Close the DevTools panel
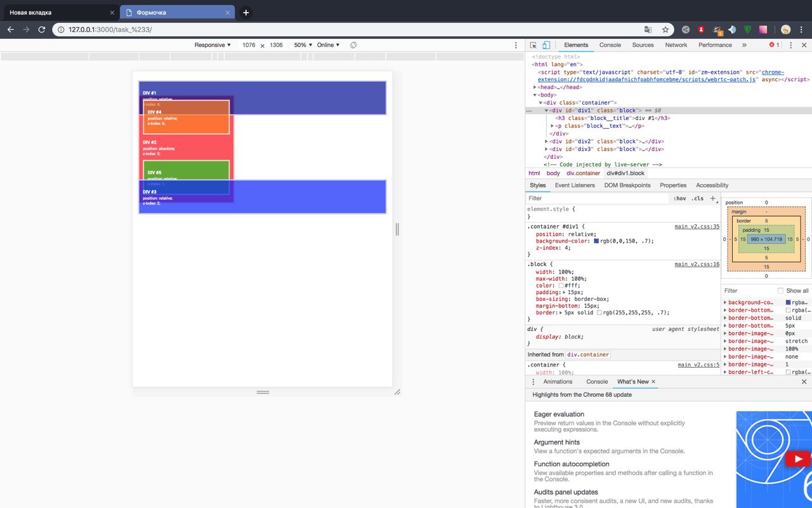Screen dimensions: 812x508 804,45
